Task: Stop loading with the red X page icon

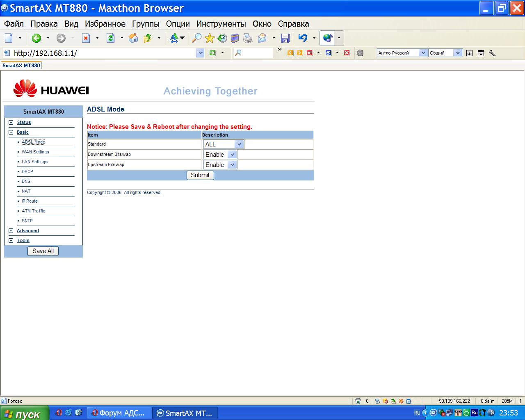Action: point(86,38)
